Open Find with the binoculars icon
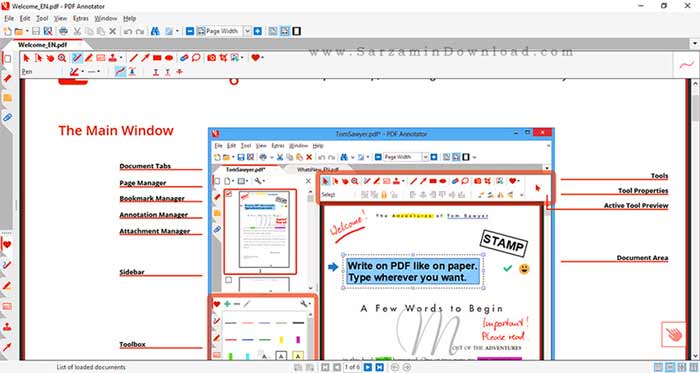The width and height of the screenshot is (700, 373). pyautogui.click(x=155, y=31)
